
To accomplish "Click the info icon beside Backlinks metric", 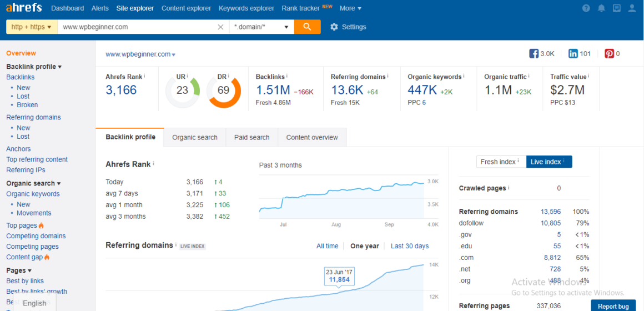I will [x=286, y=77].
